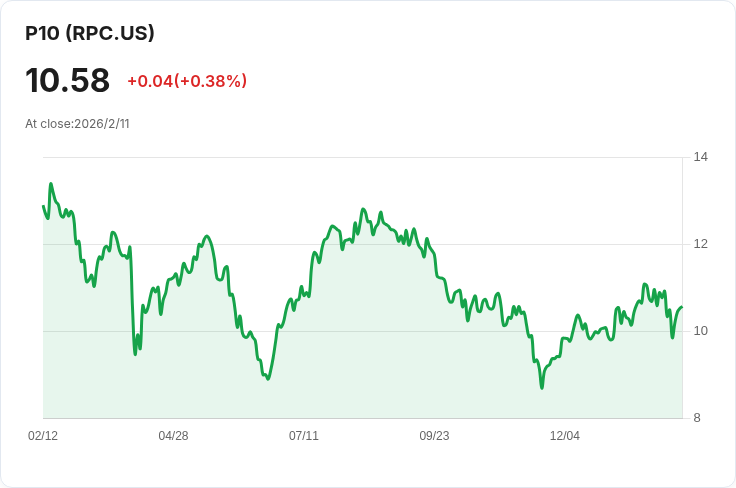Click the highest peak near the chart start
Image resolution: width=736 pixels, height=488 pixels.
(x=51, y=184)
